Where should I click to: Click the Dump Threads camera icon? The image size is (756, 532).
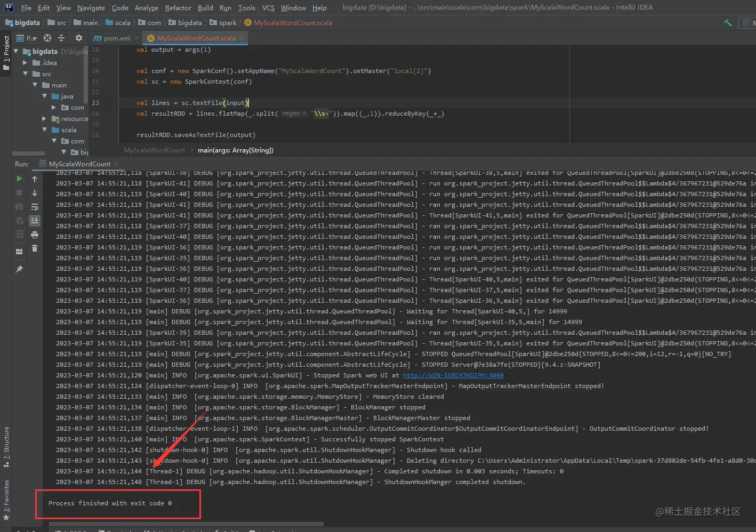click(x=19, y=206)
